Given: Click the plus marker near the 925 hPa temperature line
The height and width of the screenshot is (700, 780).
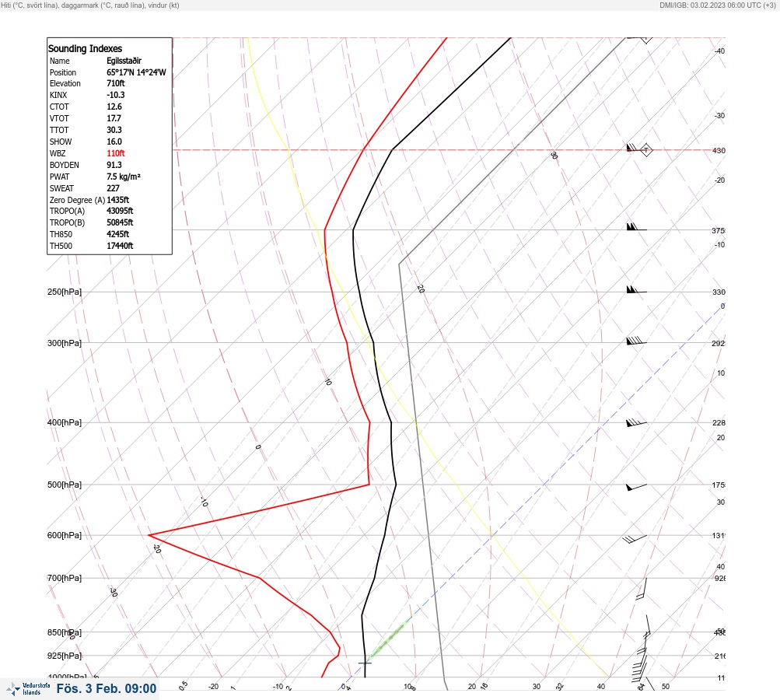Looking at the screenshot, I should [365, 663].
